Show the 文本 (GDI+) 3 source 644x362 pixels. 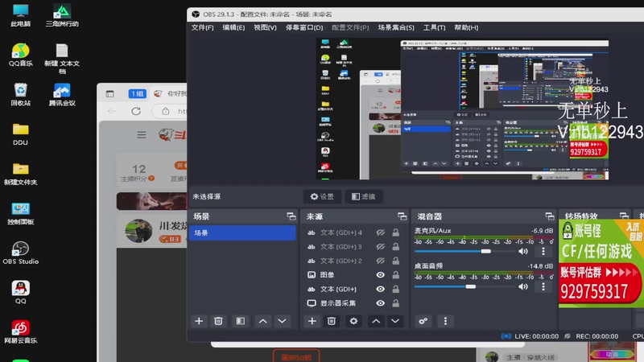(x=381, y=247)
